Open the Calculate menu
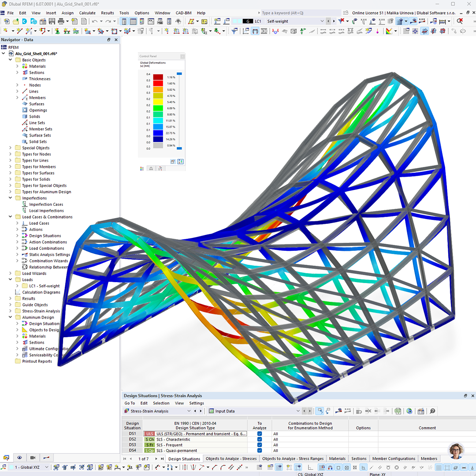476x476 pixels. pyautogui.click(x=87, y=13)
